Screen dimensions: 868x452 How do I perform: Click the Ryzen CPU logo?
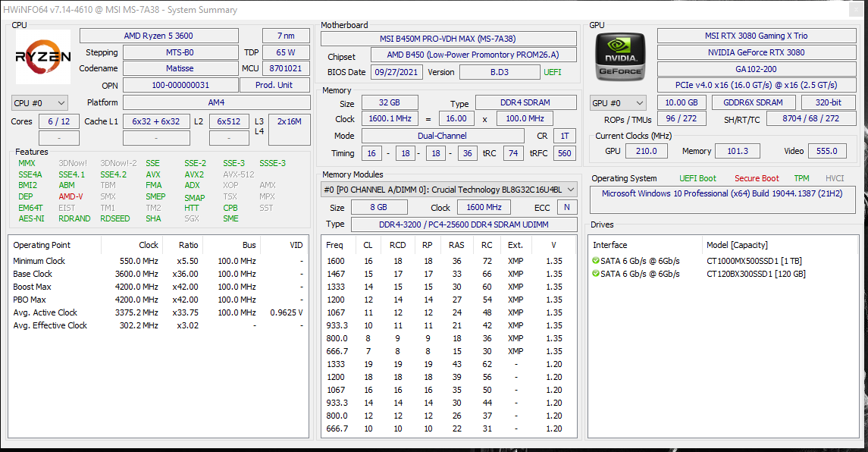click(43, 56)
